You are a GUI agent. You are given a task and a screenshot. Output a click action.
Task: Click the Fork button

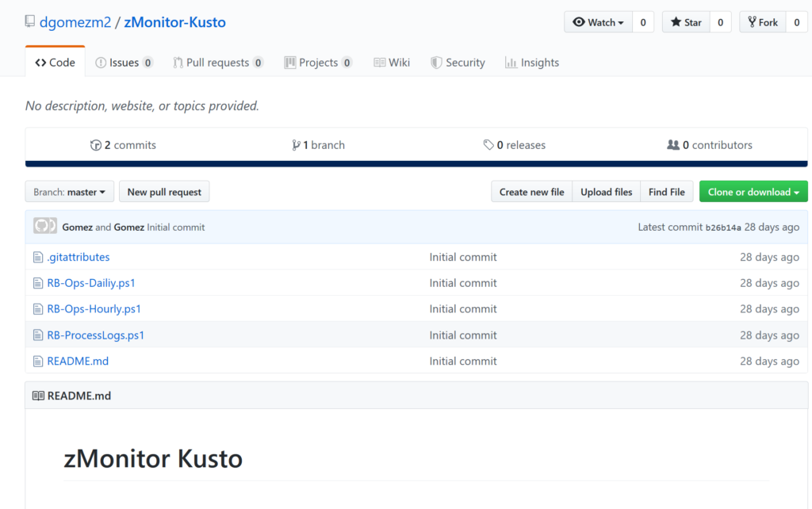tap(763, 22)
